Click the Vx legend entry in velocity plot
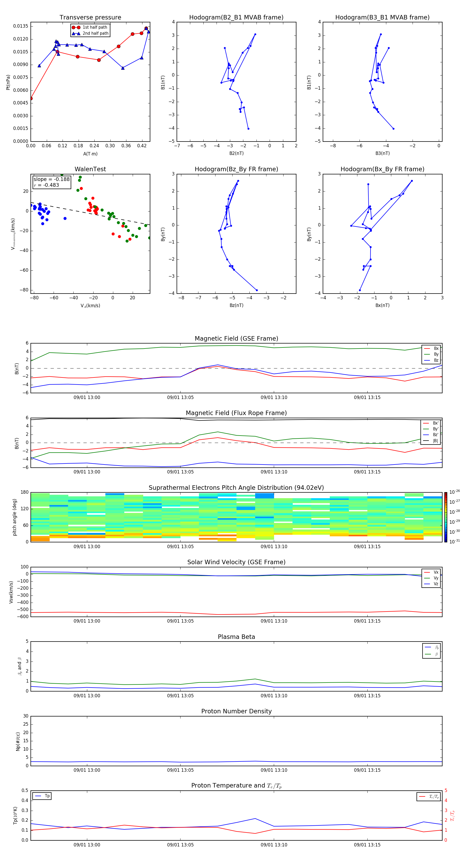The height and width of the screenshot is (868, 473). click(x=431, y=572)
